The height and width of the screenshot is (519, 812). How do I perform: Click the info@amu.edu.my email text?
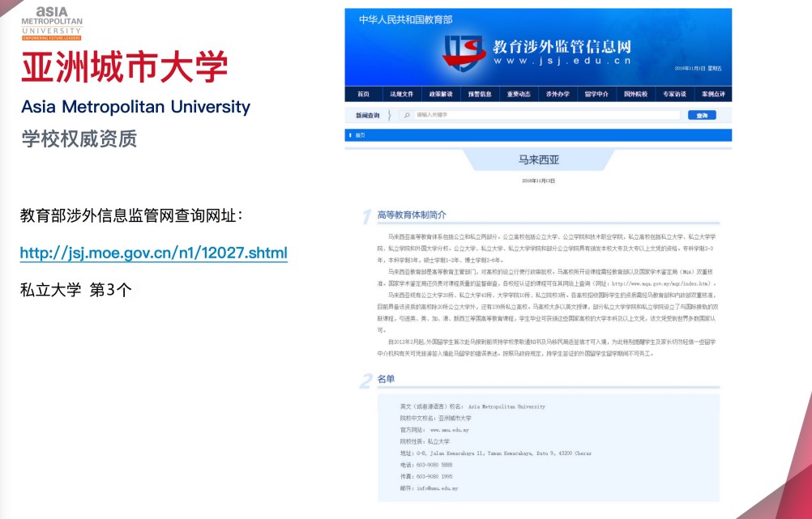coord(437,488)
